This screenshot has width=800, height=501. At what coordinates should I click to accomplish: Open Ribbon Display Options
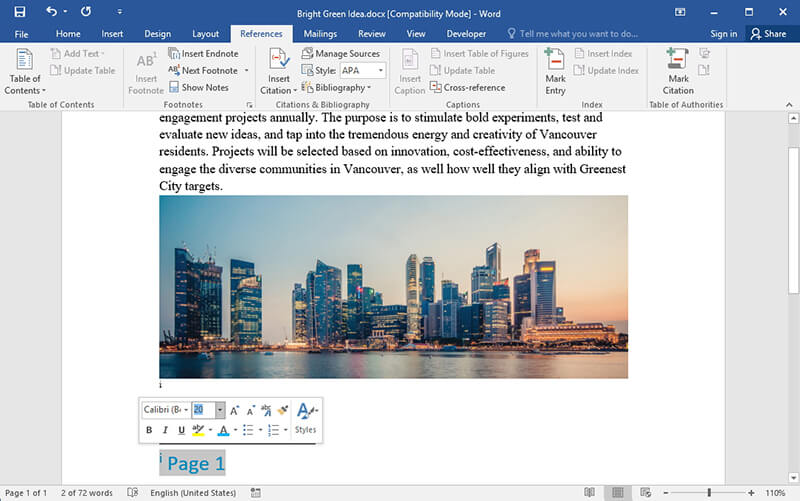(x=680, y=12)
